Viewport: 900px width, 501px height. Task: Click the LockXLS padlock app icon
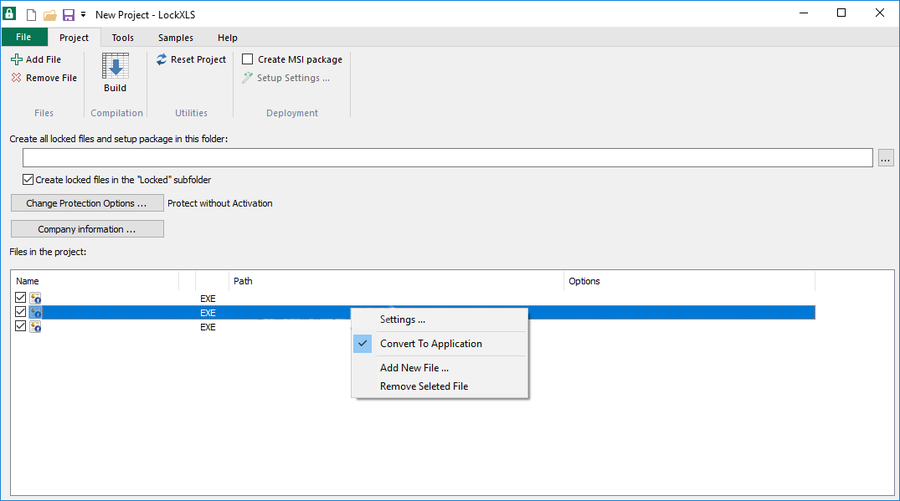(x=11, y=14)
